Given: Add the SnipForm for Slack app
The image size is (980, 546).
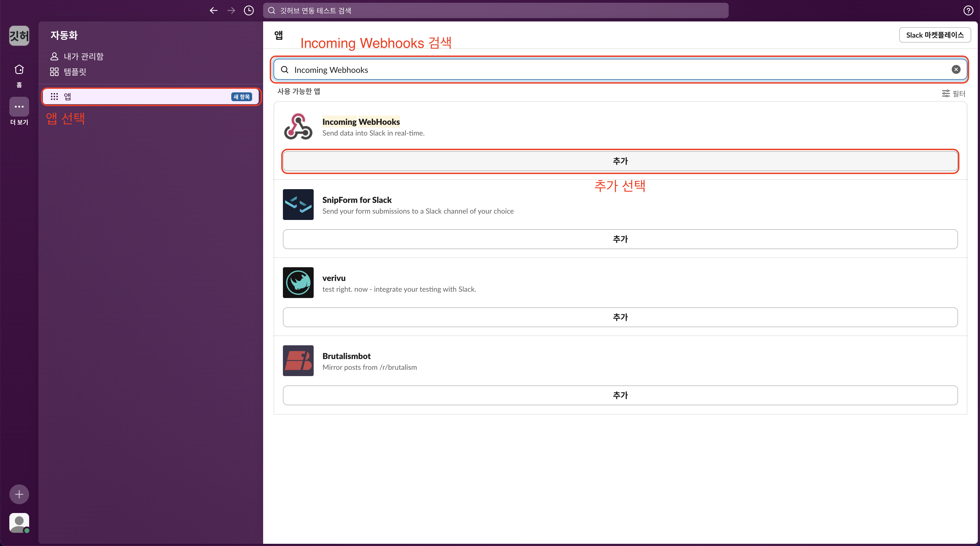Looking at the screenshot, I should click(620, 239).
